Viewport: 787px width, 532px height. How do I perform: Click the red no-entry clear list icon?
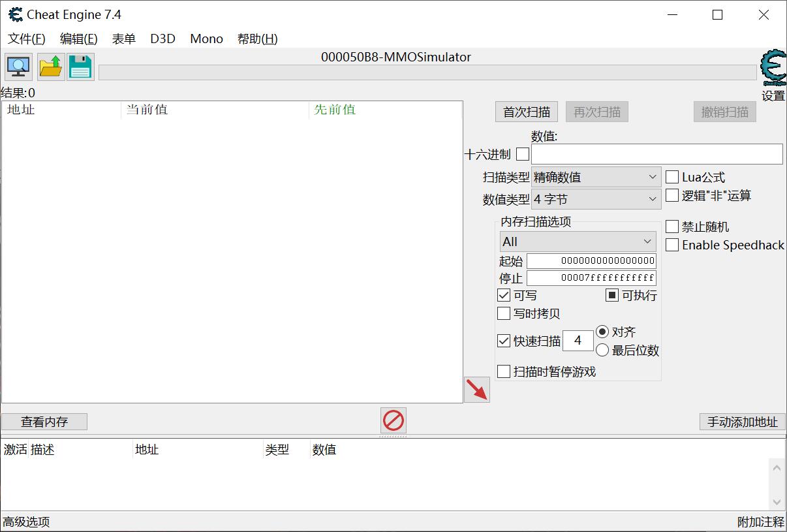coord(393,420)
